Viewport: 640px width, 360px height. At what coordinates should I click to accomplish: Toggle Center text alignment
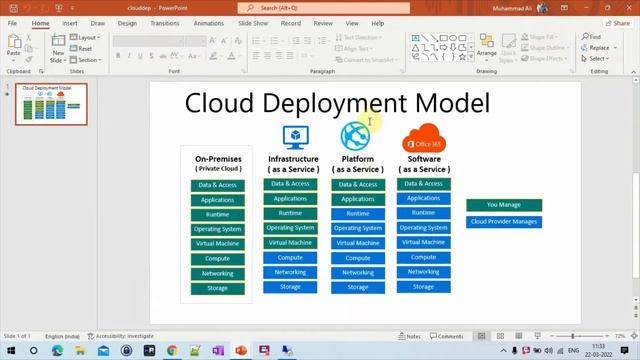point(267,56)
